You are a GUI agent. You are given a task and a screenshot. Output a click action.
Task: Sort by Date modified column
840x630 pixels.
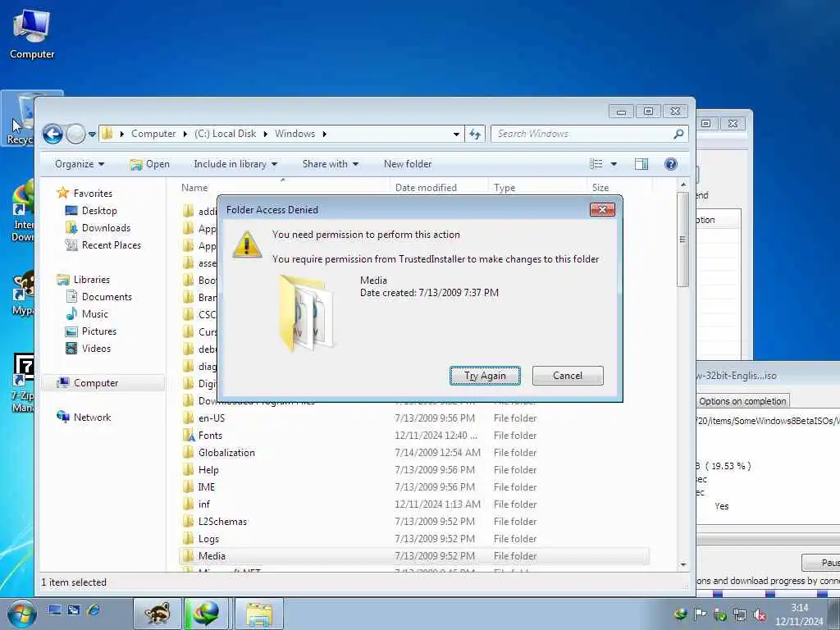pos(426,188)
